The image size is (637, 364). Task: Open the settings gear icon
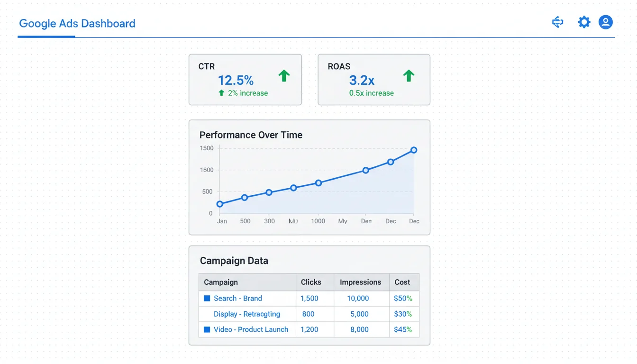(584, 22)
